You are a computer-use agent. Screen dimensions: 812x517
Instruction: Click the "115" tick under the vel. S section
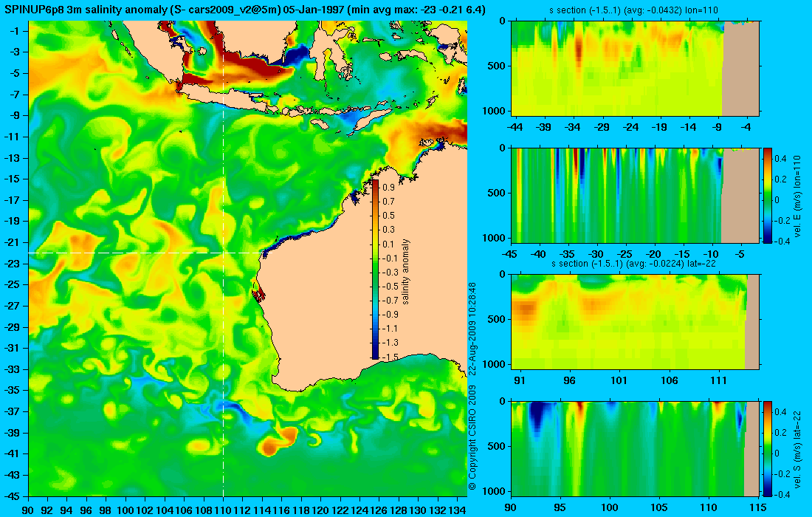(x=757, y=507)
